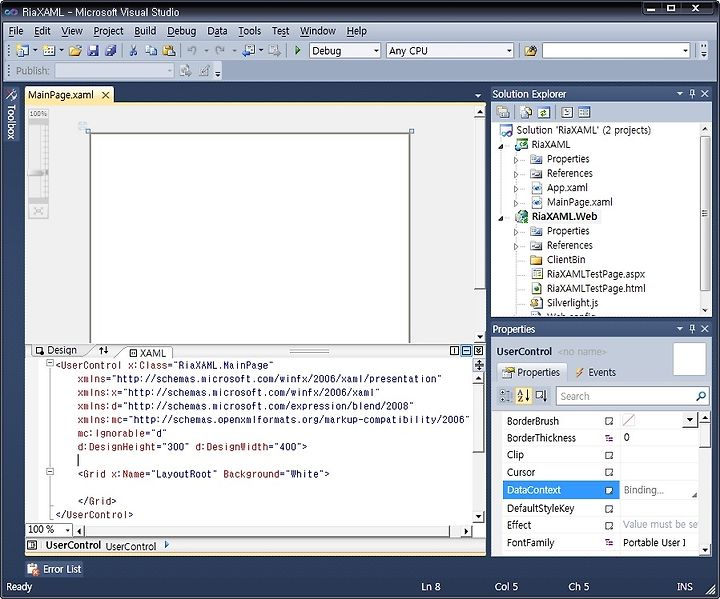Click the Navigate Backward icon
The image size is (720, 599).
[248, 51]
